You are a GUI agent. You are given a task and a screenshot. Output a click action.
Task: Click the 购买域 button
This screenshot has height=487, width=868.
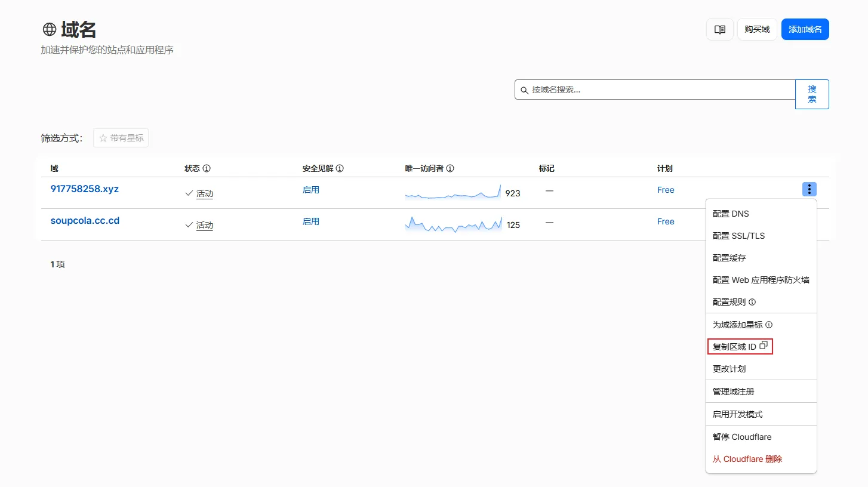(x=757, y=29)
